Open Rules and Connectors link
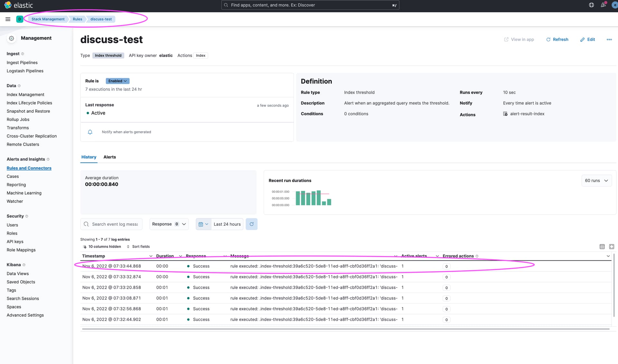 [x=29, y=168]
